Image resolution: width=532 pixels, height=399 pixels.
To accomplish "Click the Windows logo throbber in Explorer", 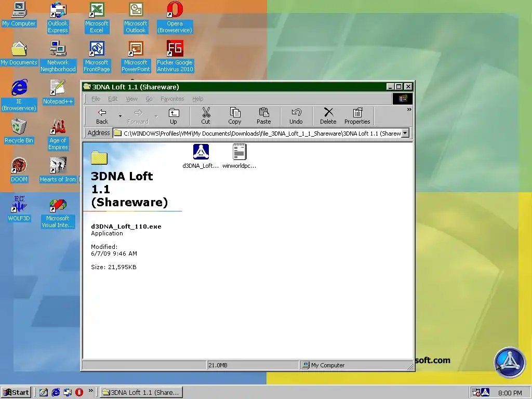I will pos(403,99).
